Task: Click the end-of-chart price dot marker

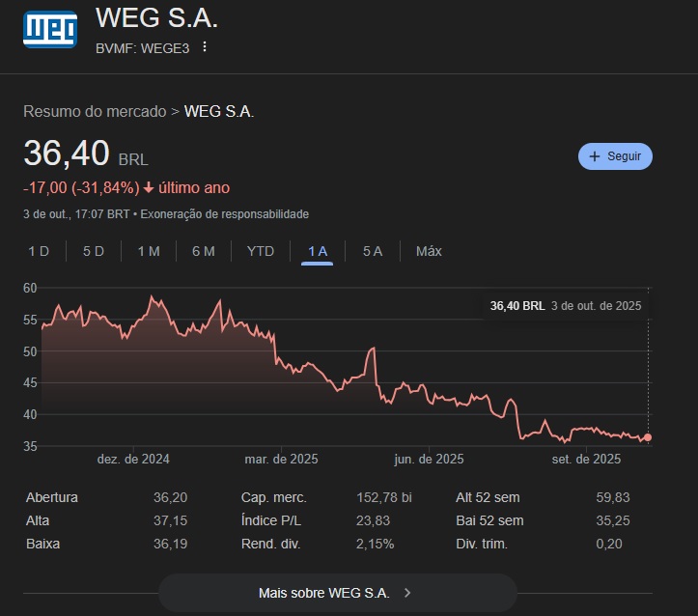Action: (647, 437)
